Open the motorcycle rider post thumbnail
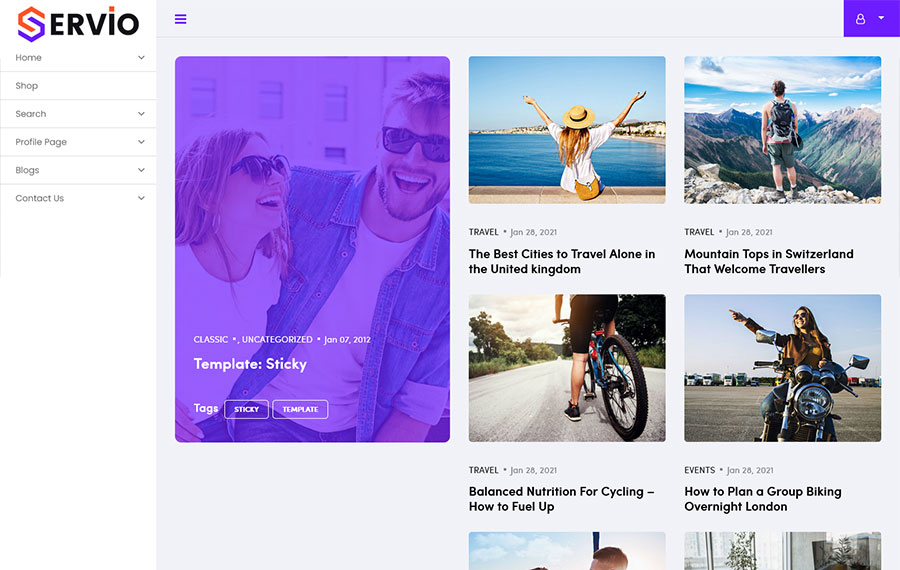The width and height of the screenshot is (900, 570). pyautogui.click(x=782, y=368)
